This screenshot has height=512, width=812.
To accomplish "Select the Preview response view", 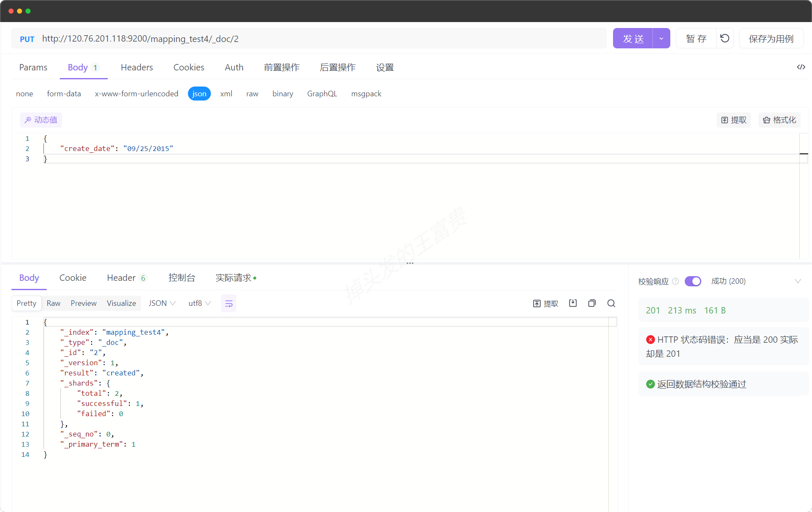I will [x=84, y=303].
